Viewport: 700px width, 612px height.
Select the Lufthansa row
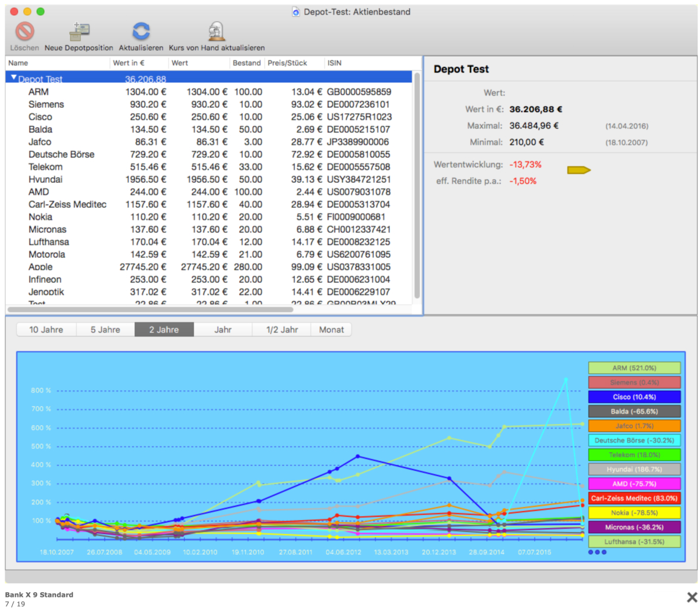tap(209, 242)
